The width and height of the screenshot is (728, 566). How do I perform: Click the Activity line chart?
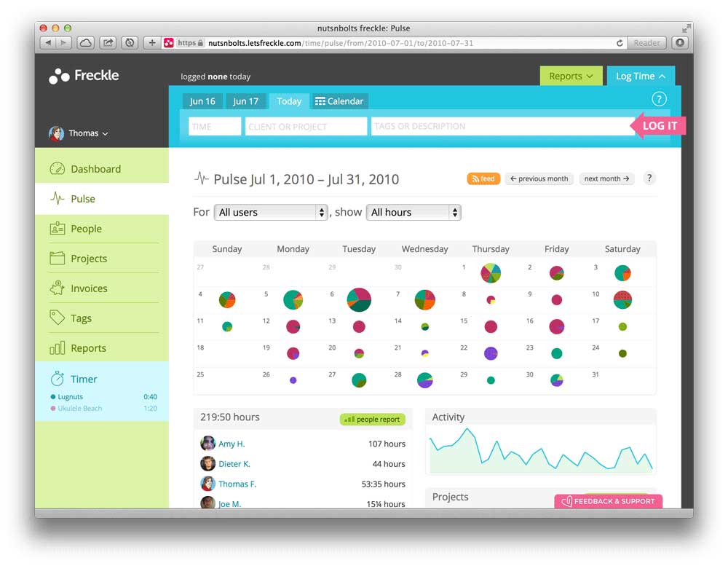pyautogui.click(x=541, y=450)
